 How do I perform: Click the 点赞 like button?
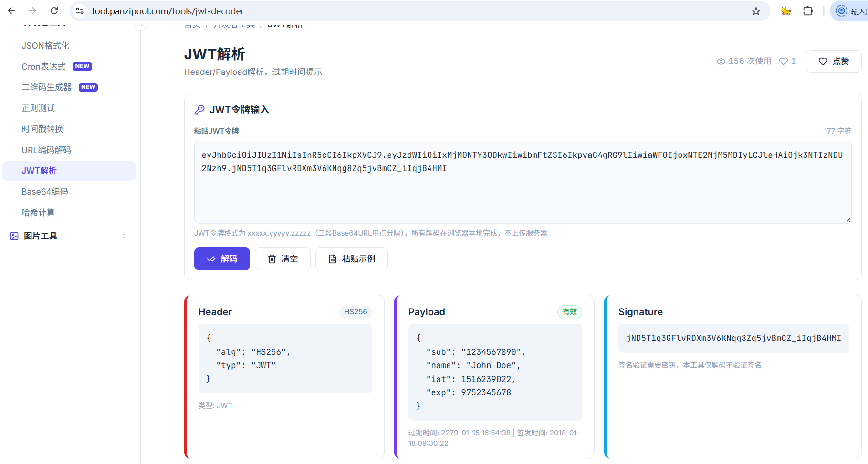(x=834, y=62)
